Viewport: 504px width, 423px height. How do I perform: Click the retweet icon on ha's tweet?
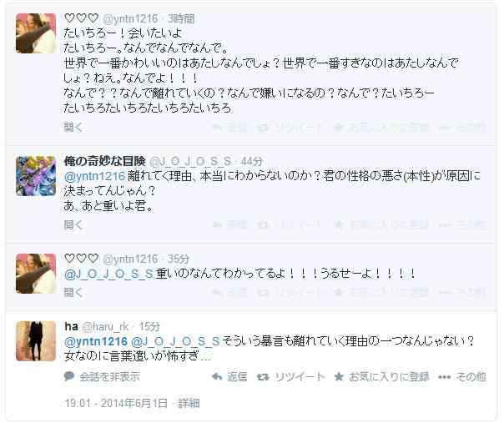[263, 377]
